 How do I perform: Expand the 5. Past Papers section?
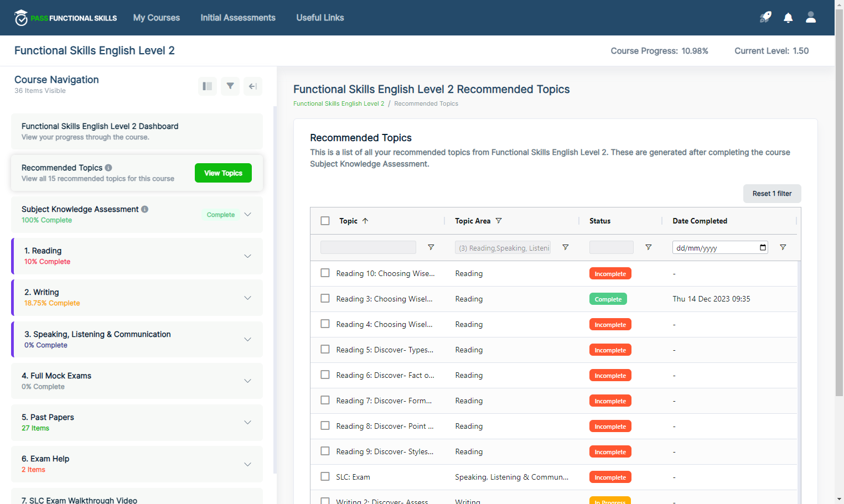click(248, 422)
